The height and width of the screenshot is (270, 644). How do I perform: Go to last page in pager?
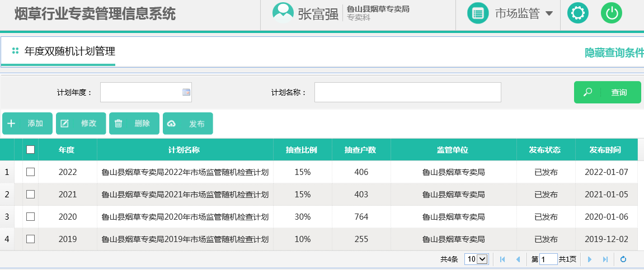(605, 259)
